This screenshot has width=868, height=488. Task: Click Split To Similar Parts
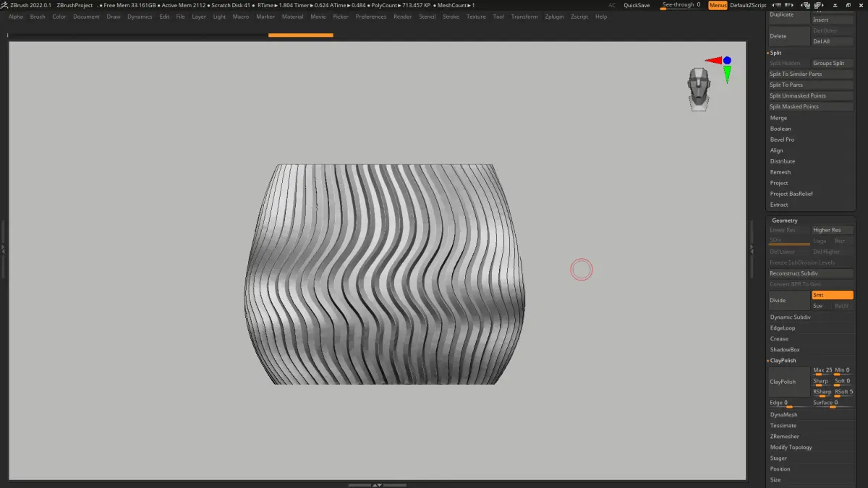tap(811, 74)
